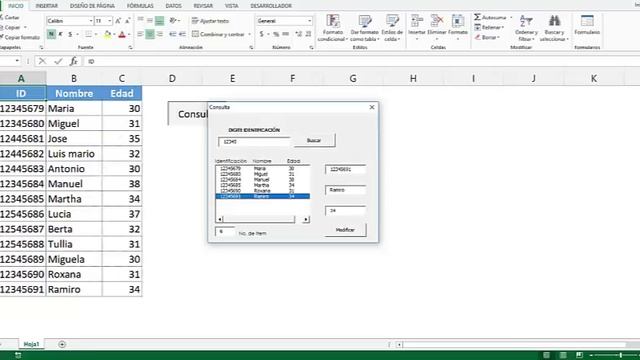
Task: Apply percent style format
Action: pyautogui.click(x=276, y=34)
